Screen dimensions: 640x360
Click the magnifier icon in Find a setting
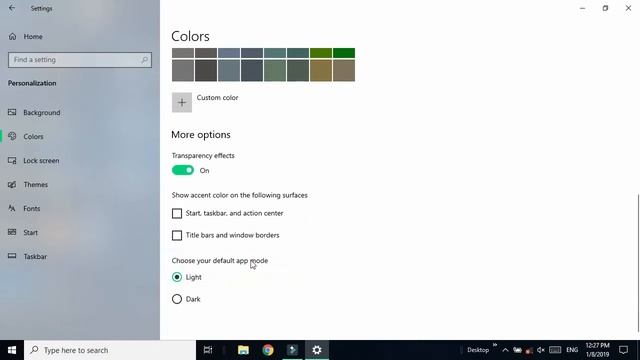pos(144,60)
